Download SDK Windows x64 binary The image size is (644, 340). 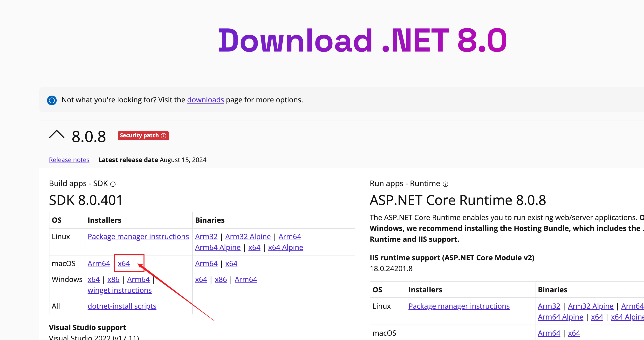pyautogui.click(x=201, y=279)
